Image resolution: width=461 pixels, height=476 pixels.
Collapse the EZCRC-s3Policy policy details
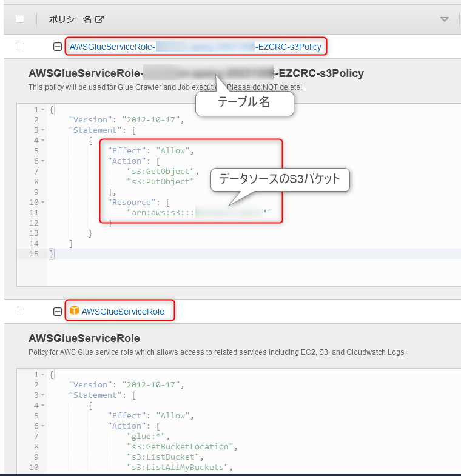pyautogui.click(x=58, y=47)
